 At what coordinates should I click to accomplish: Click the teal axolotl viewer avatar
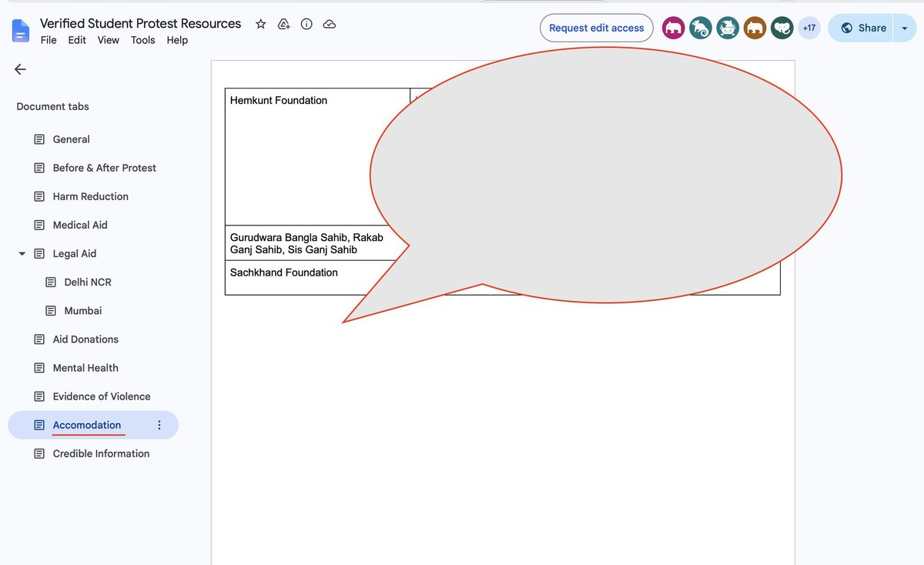pyautogui.click(x=728, y=28)
